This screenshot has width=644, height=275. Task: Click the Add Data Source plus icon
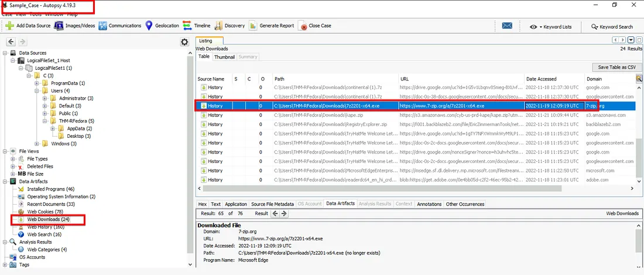click(10, 26)
